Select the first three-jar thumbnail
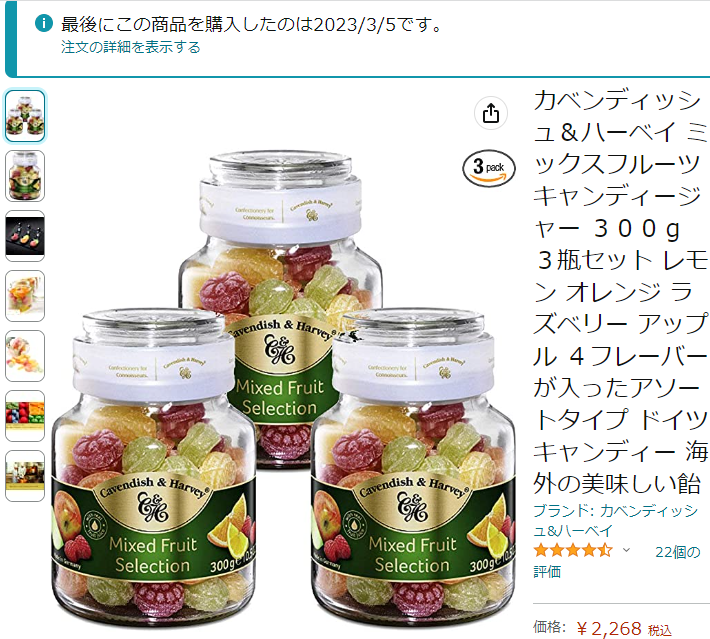Viewport: 710px width, 639px height. [25, 116]
